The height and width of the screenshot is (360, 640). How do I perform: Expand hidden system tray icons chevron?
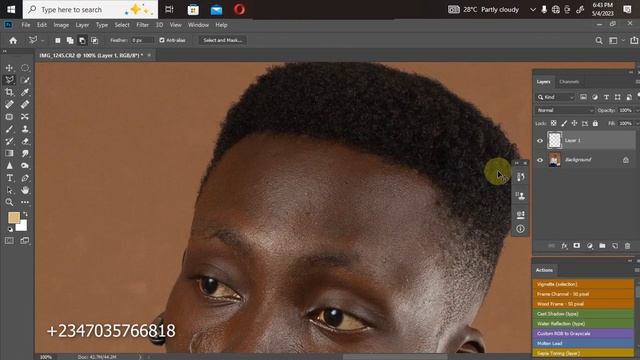tap(533, 9)
